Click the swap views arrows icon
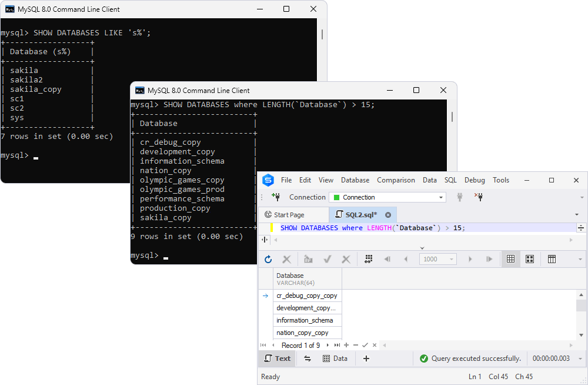Screen dimensions: 588x385 click(x=308, y=359)
